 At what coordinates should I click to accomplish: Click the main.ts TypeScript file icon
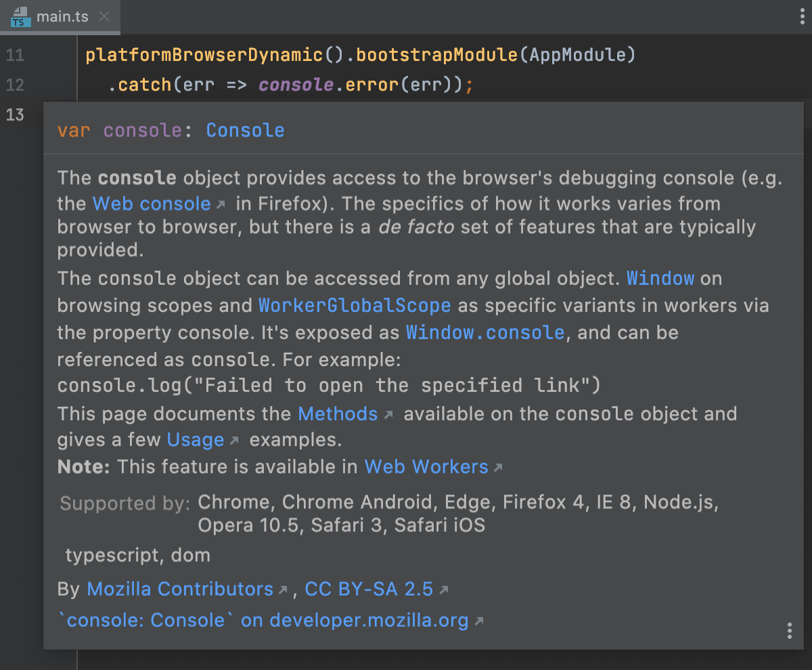coord(20,17)
